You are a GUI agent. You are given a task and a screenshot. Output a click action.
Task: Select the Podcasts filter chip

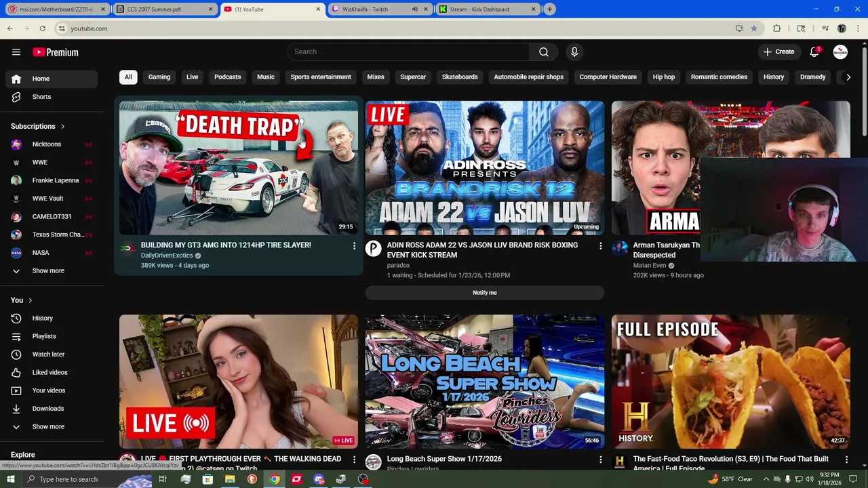(x=228, y=77)
